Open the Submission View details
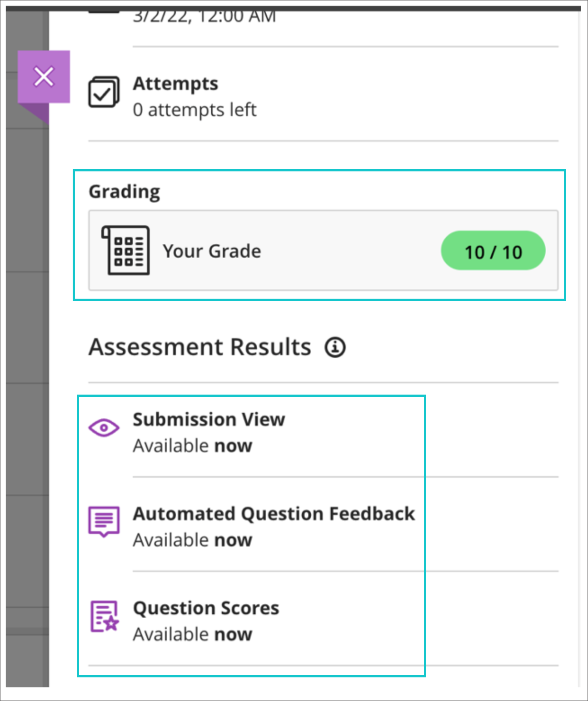588x701 pixels. pos(209,419)
